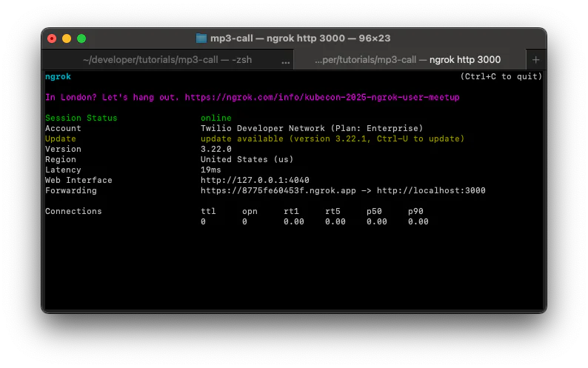The height and width of the screenshot is (368, 588).
Task: Click the 'ttl' column header
Action: [208, 211]
